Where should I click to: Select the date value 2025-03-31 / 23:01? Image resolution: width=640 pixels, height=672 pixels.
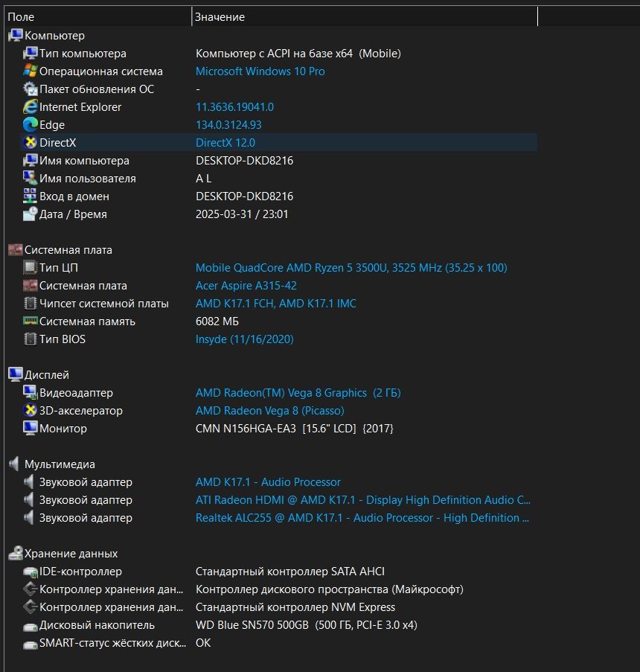242,214
